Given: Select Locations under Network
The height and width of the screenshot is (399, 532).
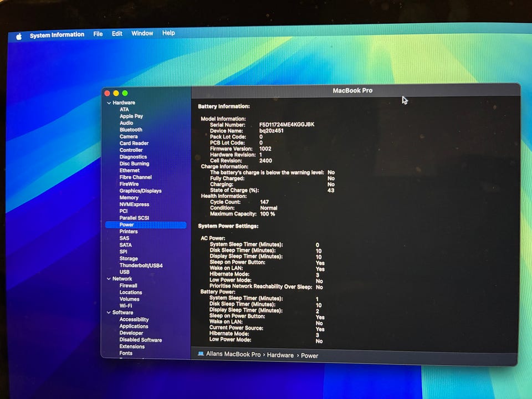Looking at the screenshot, I should coord(131,293).
